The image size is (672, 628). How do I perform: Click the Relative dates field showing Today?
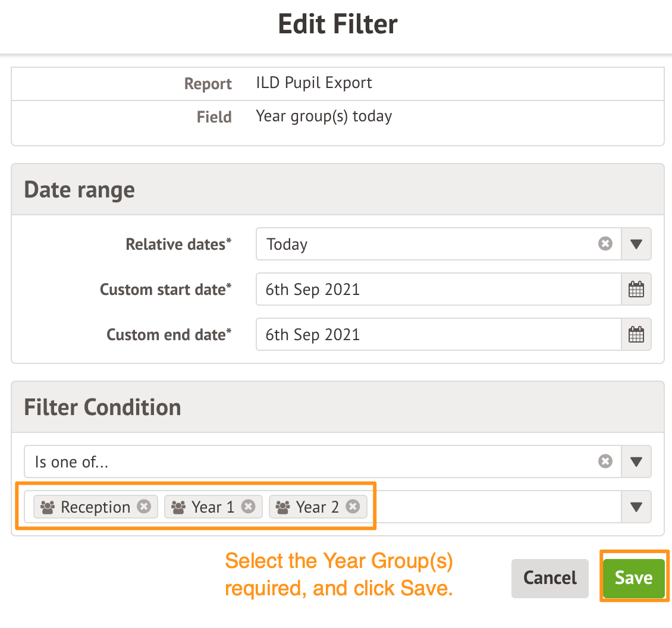pos(428,244)
